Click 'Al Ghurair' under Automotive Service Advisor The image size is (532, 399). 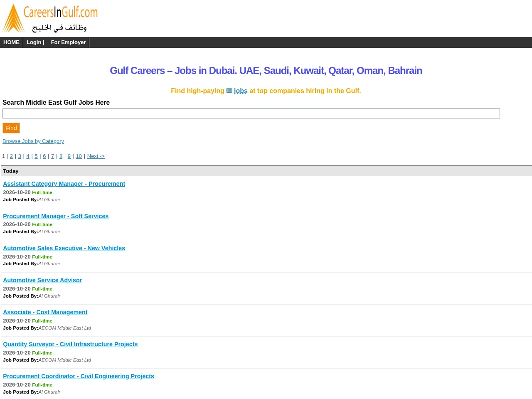pyautogui.click(x=49, y=296)
